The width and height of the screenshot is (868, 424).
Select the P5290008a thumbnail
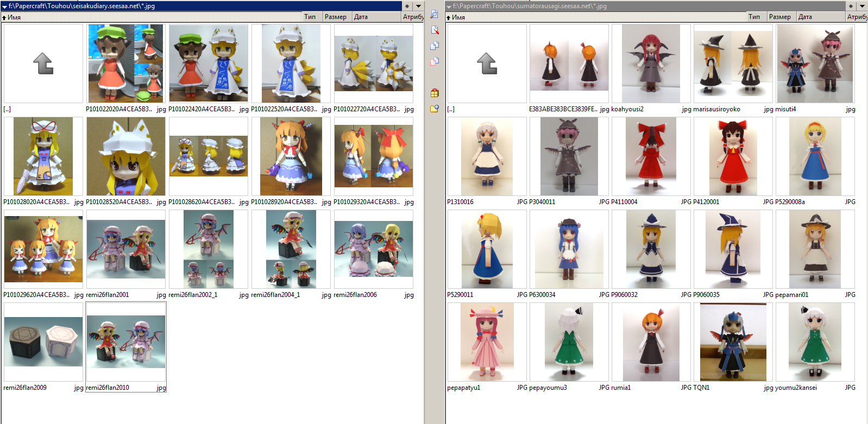(x=815, y=156)
